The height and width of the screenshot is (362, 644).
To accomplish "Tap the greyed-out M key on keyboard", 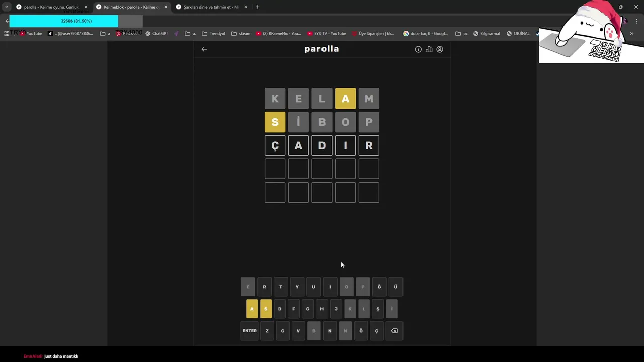I will pos(345,331).
